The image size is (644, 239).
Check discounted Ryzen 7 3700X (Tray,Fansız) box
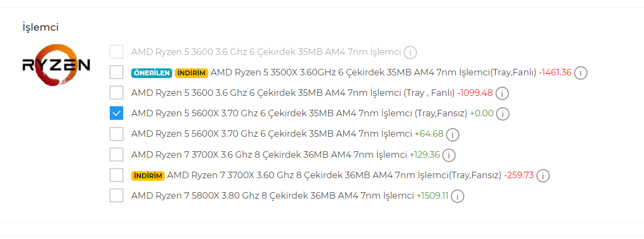pyautogui.click(x=116, y=175)
